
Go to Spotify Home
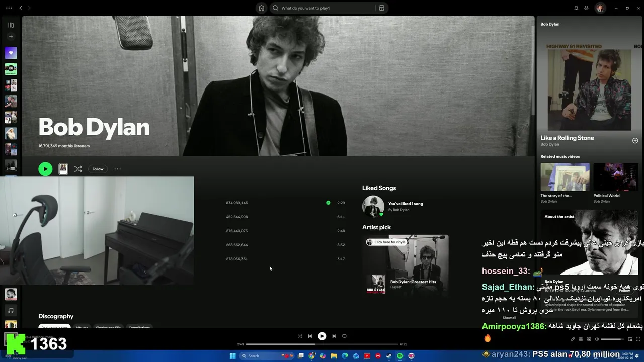261,8
